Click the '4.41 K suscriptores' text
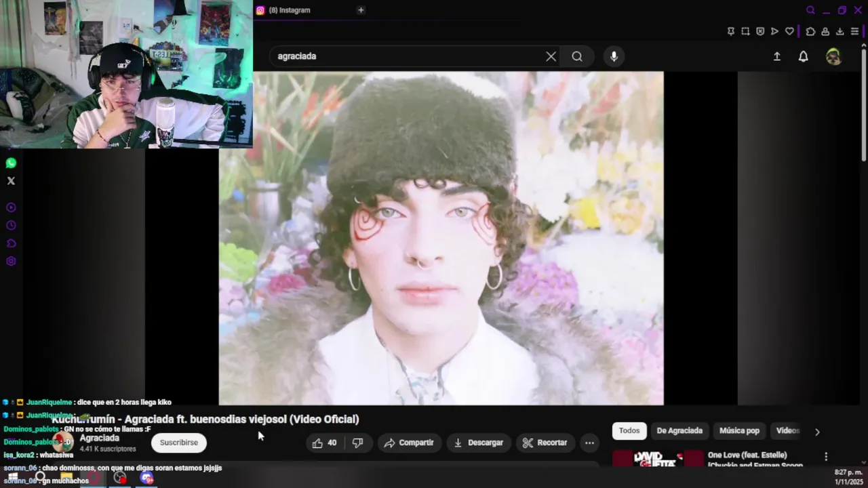This screenshot has height=488, width=868. point(108,449)
